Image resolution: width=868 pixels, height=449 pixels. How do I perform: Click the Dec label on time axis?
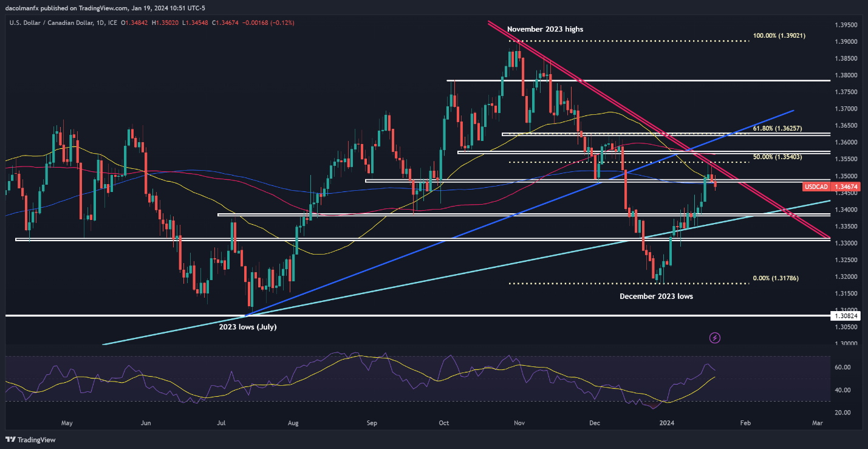[x=595, y=423]
